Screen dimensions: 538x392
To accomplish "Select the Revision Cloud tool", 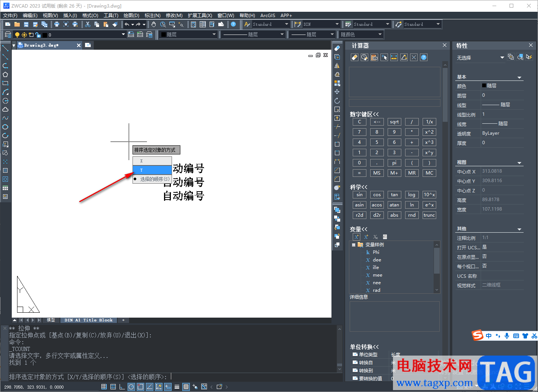I will pyautogui.click(x=5, y=109).
